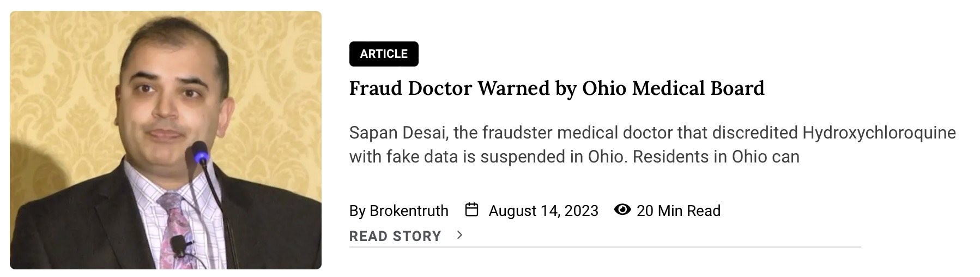Click the calendar icon beside the date
980x277 pixels.
coord(471,209)
